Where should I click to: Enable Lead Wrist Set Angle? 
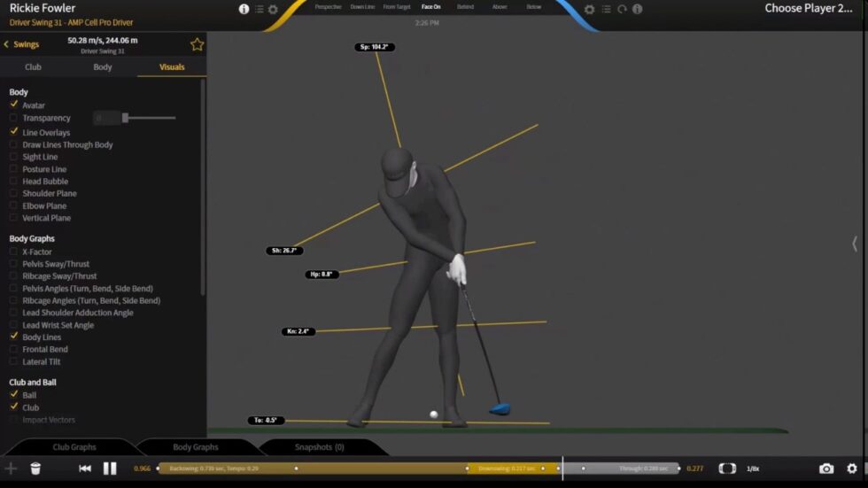[x=14, y=325]
